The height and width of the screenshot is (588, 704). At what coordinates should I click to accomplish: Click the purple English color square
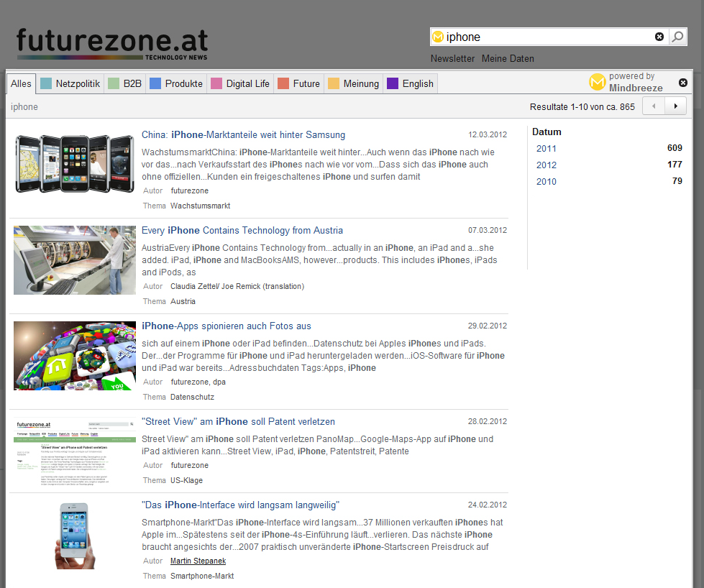393,83
